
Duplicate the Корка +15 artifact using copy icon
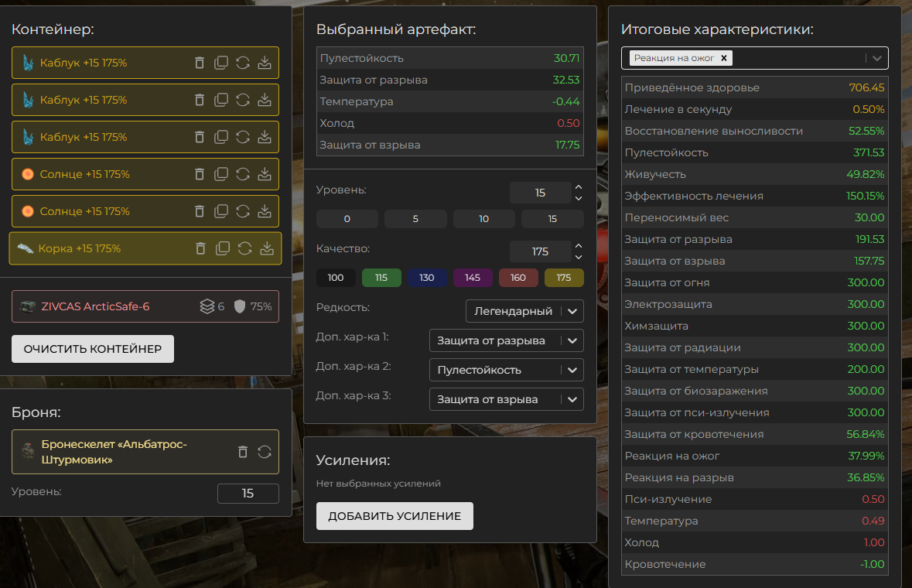tap(223, 248)
